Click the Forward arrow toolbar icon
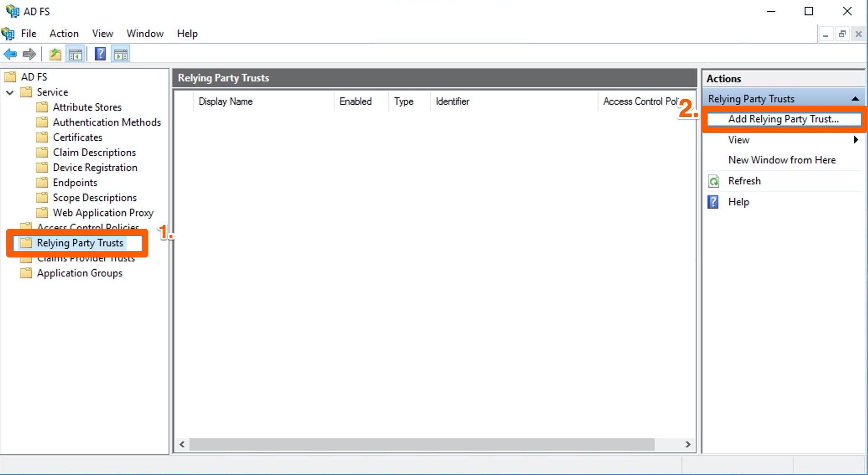Viewport: 868px width, 475px height. 29,54
